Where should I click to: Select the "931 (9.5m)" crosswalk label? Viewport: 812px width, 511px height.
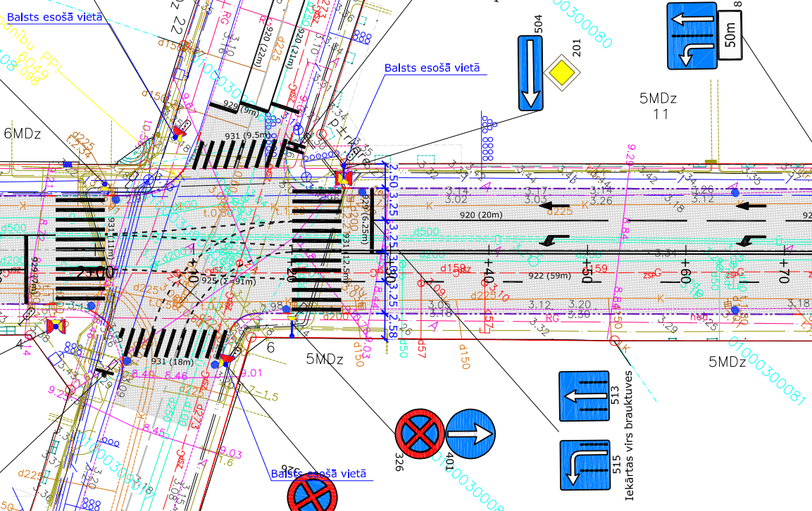coord(244,134)
